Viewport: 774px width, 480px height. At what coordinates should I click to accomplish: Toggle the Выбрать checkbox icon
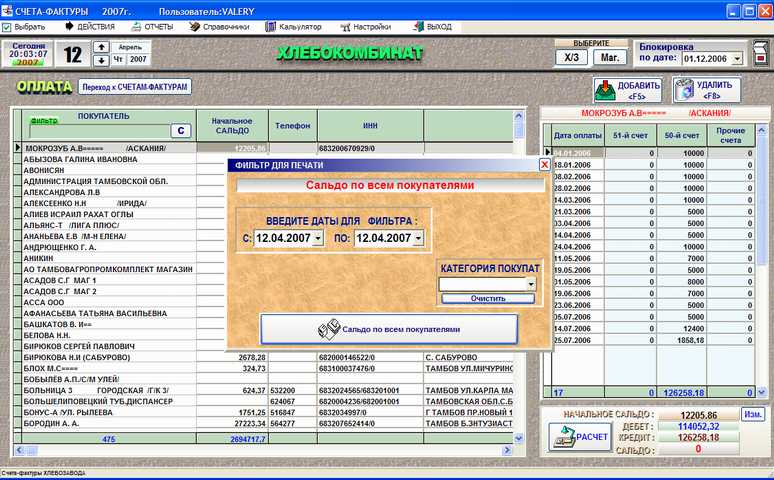tap(6, 27)
